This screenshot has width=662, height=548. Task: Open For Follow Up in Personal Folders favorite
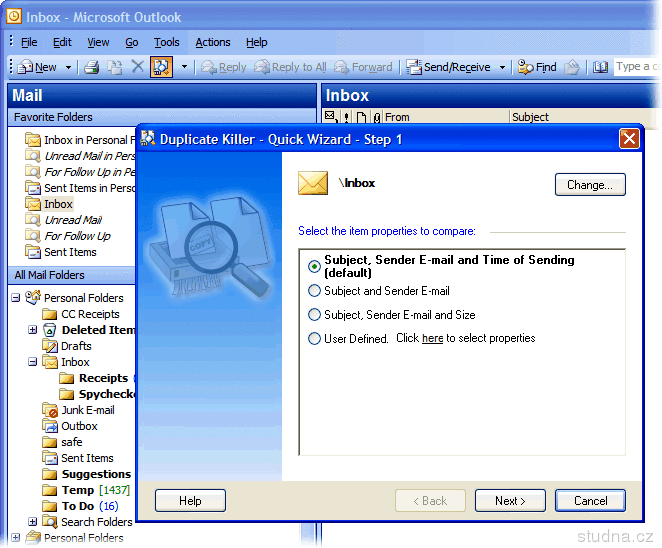tap(80, 172)
